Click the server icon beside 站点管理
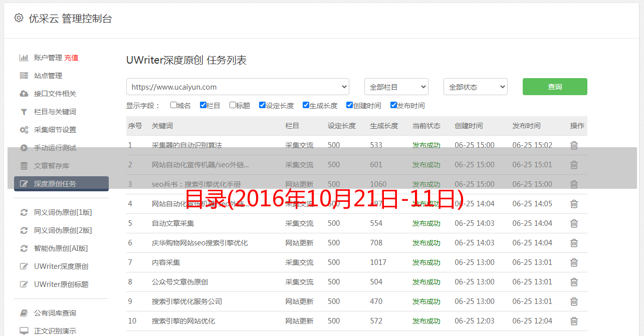 [x=24, y=76]
